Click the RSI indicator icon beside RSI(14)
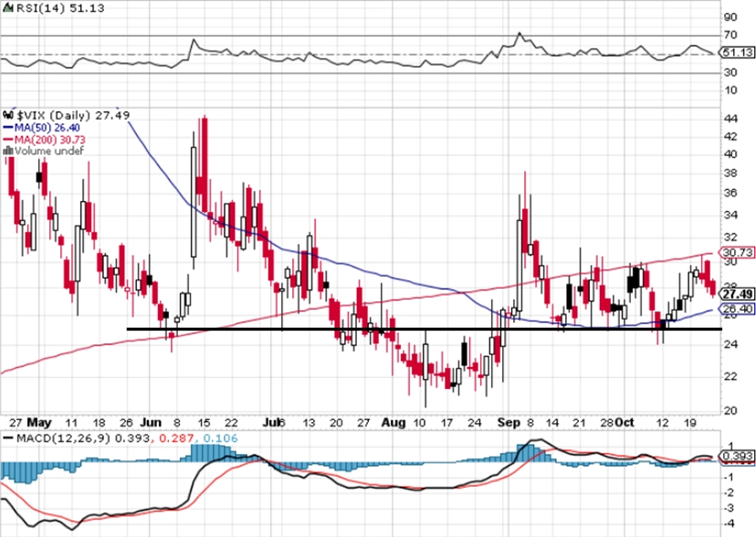 [7, 7]
